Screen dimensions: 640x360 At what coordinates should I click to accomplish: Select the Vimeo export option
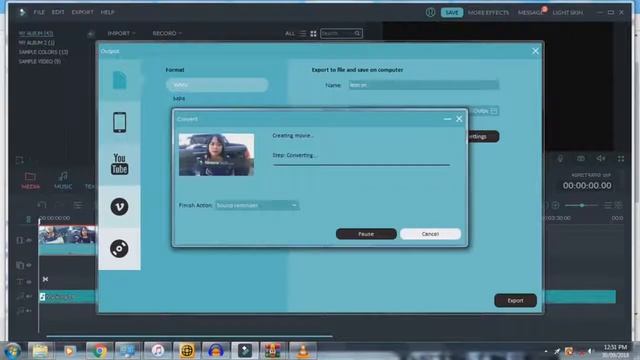click(x=119, y=207)
